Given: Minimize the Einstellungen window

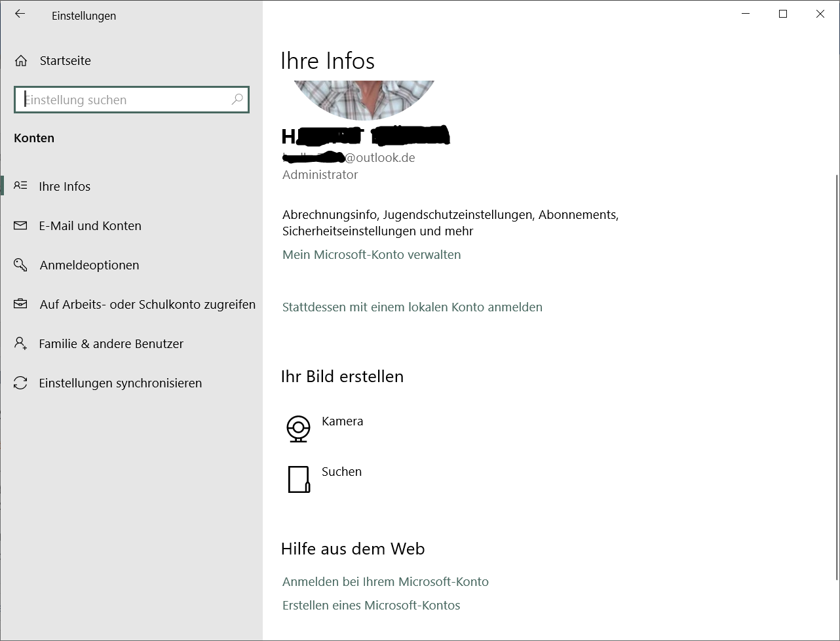Looking at the screenshot, I should [x=745, y=14].
